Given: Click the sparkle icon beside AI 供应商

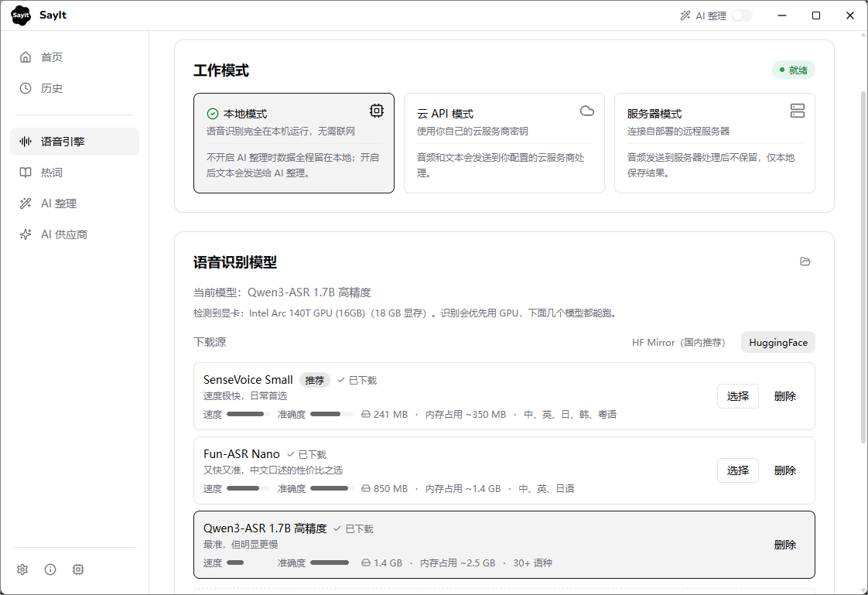Looking at the screenshot, I should (x=26, y=234).
